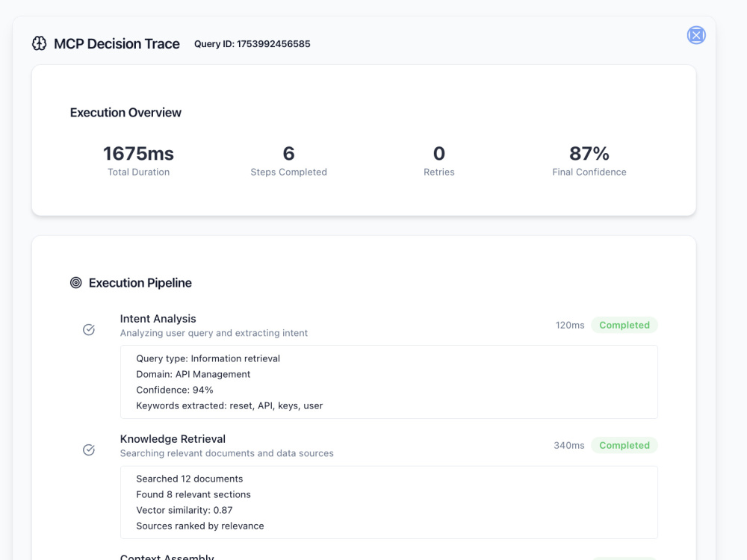Click the target icon next to Execution Pipeline
This screenshot has height=560, width=747.
pos(75,283)
